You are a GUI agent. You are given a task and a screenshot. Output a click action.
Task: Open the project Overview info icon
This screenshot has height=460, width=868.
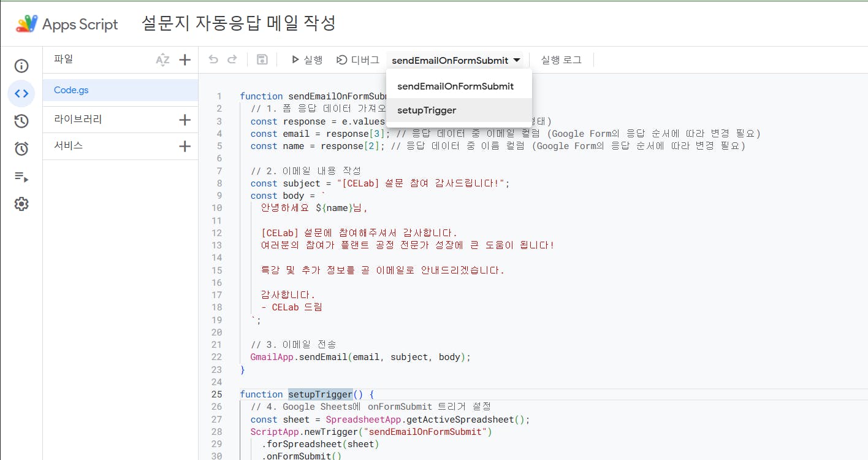(x=21, y=66)
